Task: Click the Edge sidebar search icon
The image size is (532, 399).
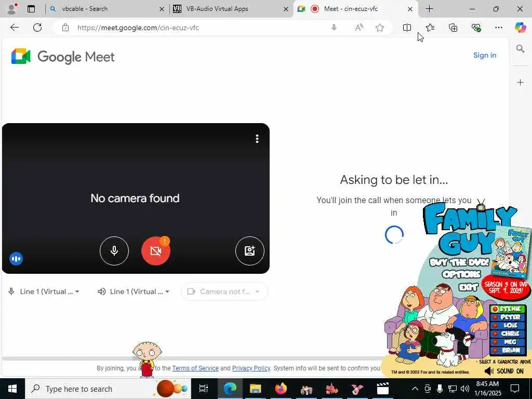Action: click(520, 49)
